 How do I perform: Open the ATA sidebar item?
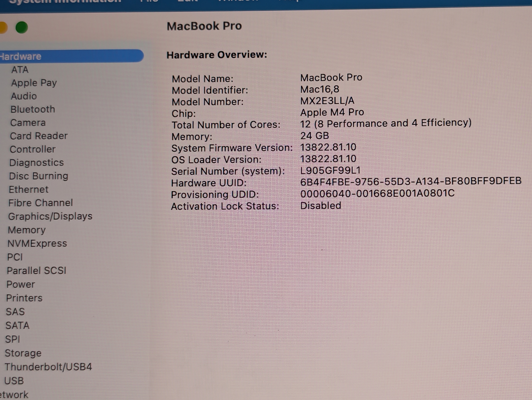(20, 70)
